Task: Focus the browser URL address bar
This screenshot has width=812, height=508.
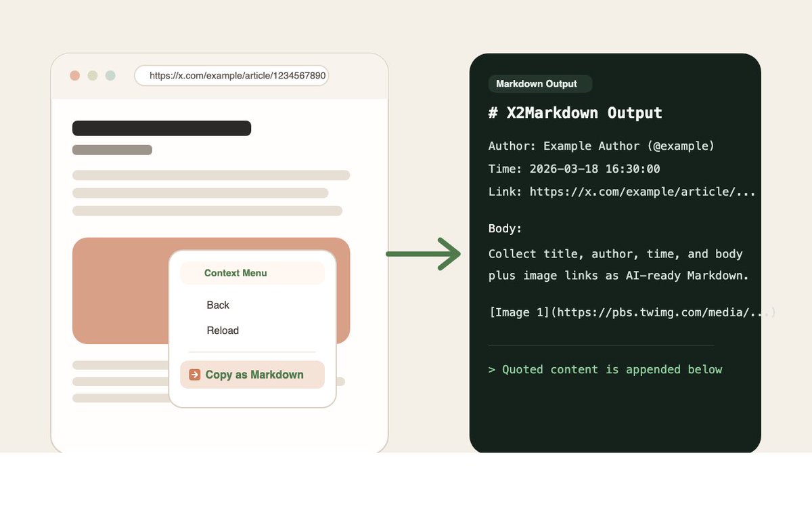Action: (x=231, y=76)
